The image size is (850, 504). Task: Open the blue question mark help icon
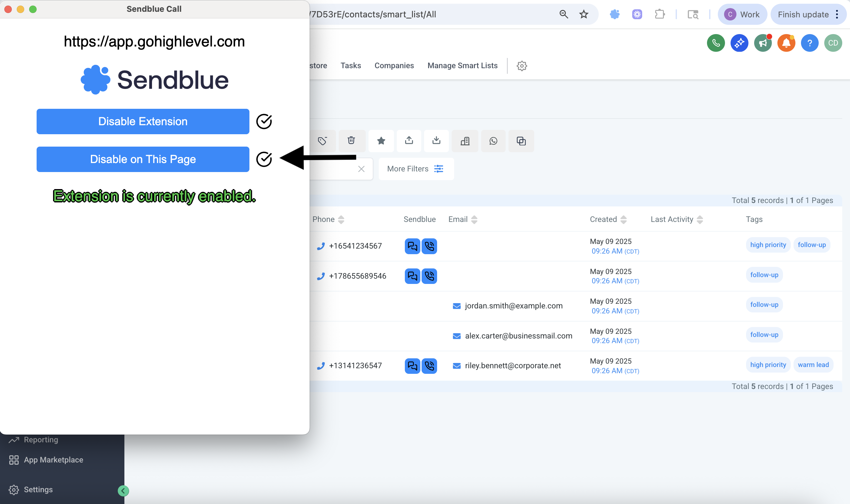(810, 43)
